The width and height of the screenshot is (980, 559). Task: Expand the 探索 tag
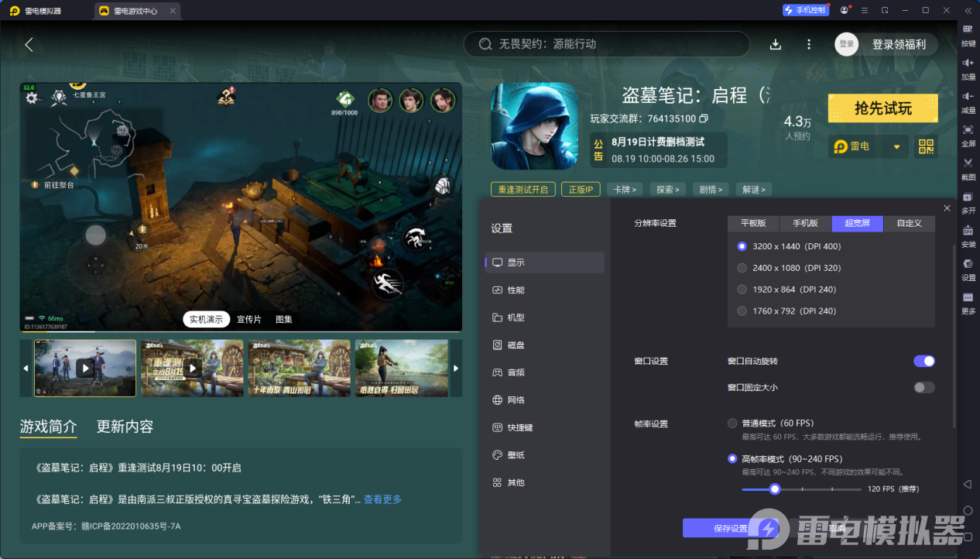coord(668,190)
